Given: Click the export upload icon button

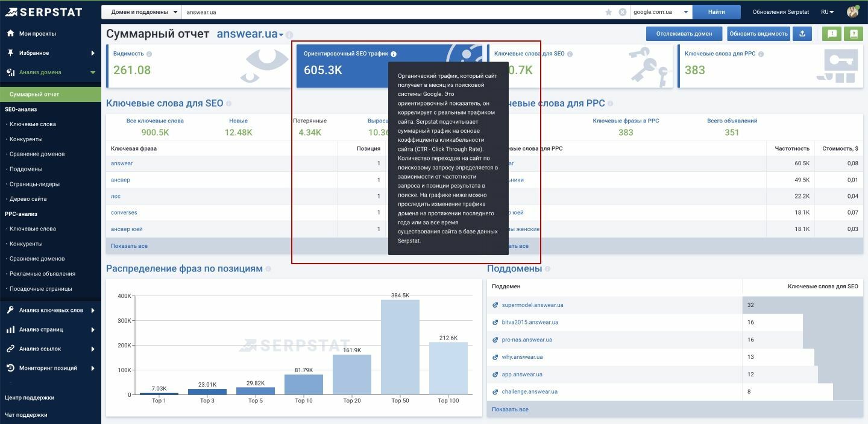Looking at the screenshot, I should click(x=802, y=34).
